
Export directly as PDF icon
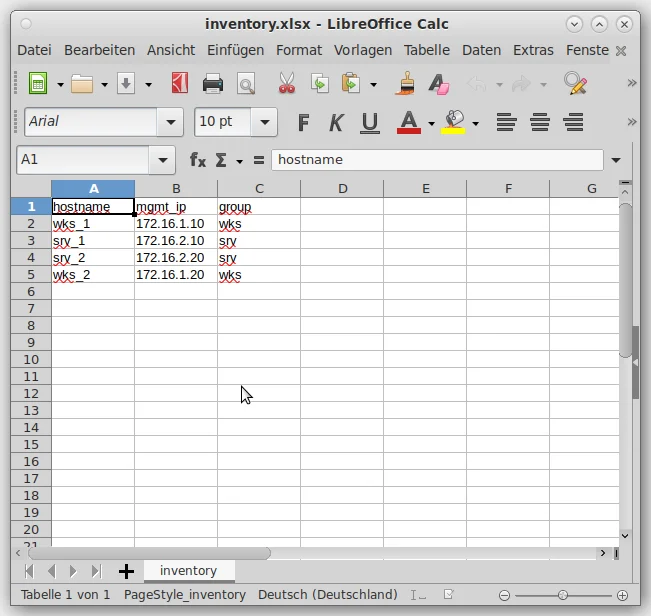point(180,83)
